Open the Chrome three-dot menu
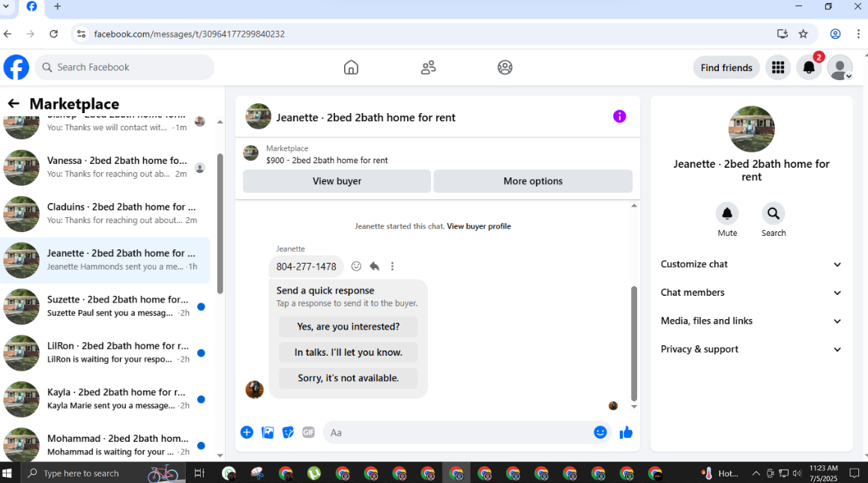Screen dimensions: 868x483 point(858,34)
